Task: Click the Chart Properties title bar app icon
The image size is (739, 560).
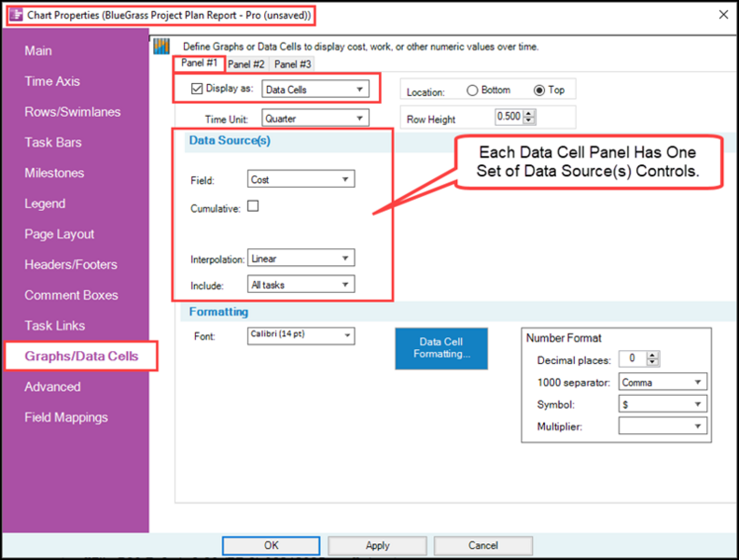Action: (16, 15)
